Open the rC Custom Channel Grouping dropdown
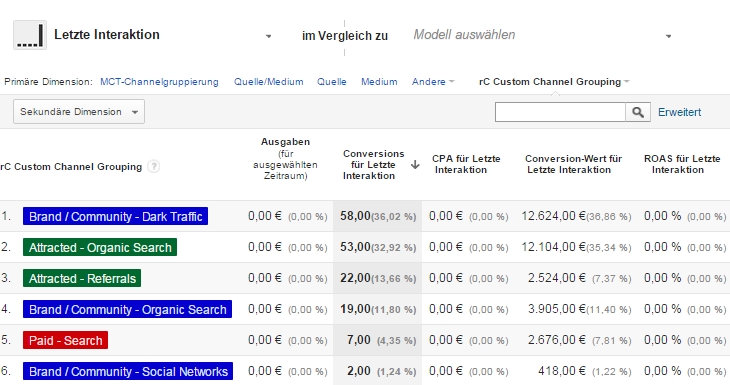Screen dimensions: 730x385 click(554, 82)
